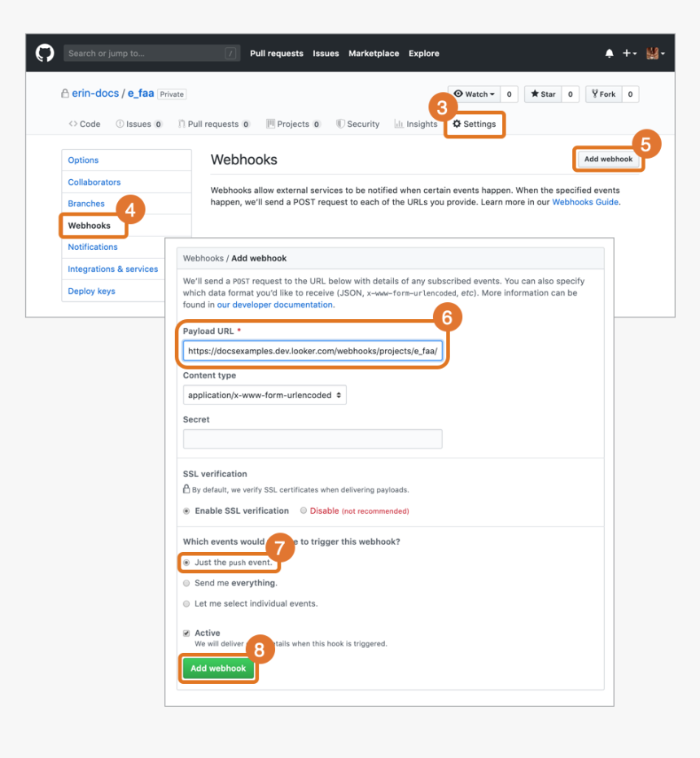700x758 pixels.
Task: Choose "Send me everything" option
Action: click(187, 583)
